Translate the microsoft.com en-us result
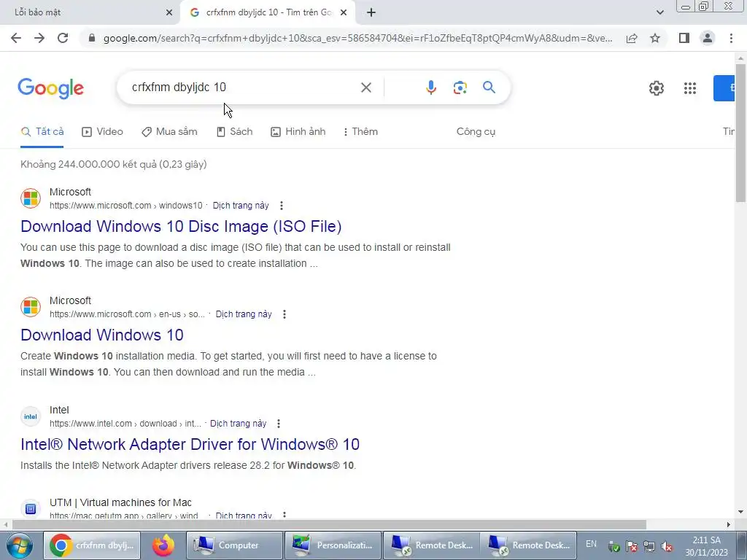The width and height of the screenshot is (747, 560). click(x=244, y=314)
